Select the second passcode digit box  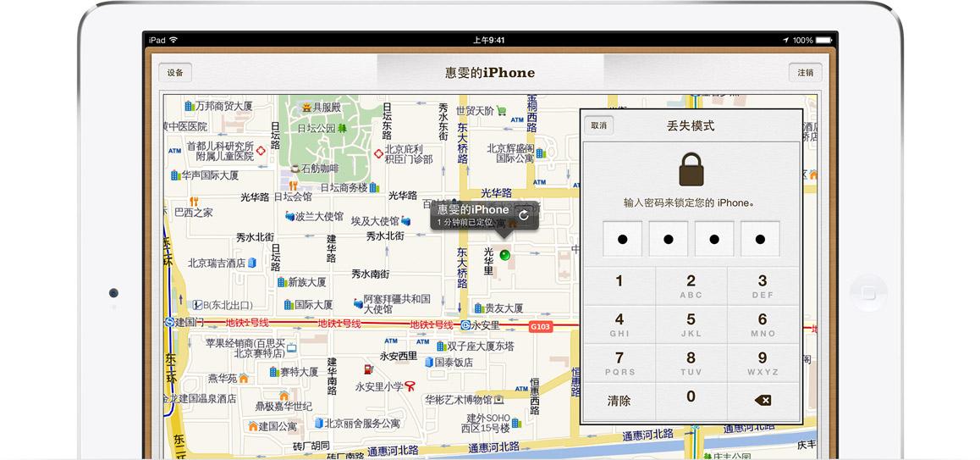pyautogui.click(x=668, y=238)
